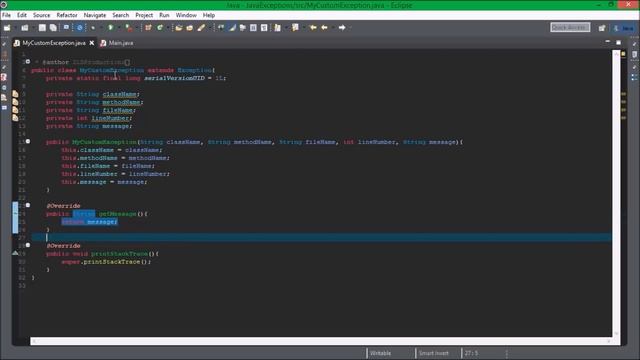The width and height of the screenshot is (640, 360).
Task: Click warning marker beside fileName field
Action: pos(15,110)
